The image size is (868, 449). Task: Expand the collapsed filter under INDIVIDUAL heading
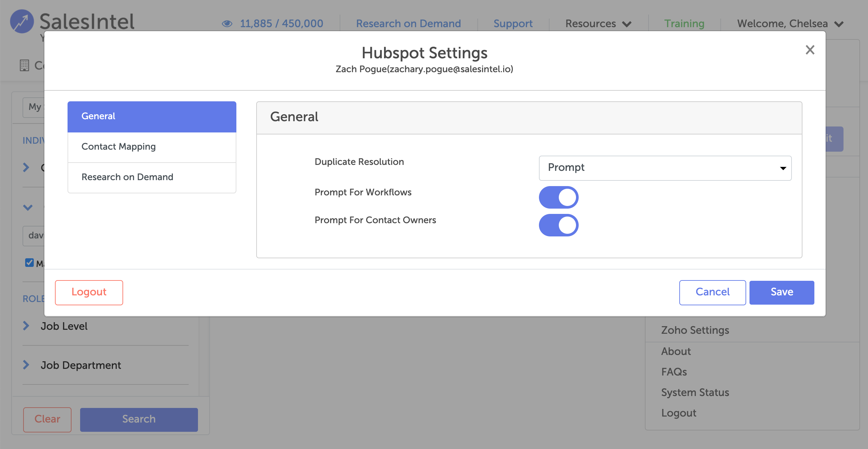tap(26, 167)
